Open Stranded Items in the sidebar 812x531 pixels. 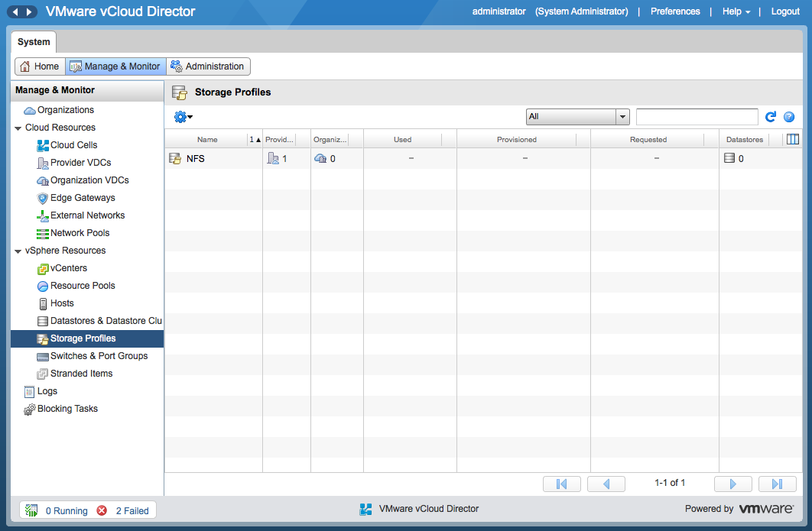click(x=81, y=374)
